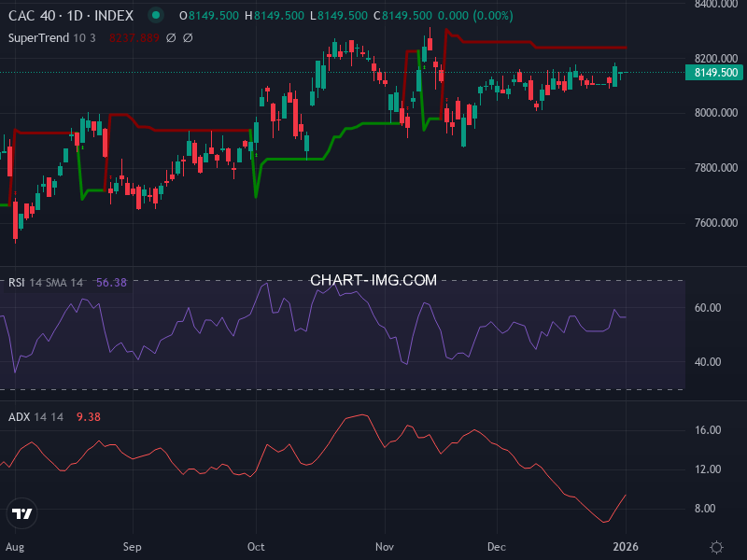
Task: Click the 2026 label on the time axis
Action: [627, 547]
